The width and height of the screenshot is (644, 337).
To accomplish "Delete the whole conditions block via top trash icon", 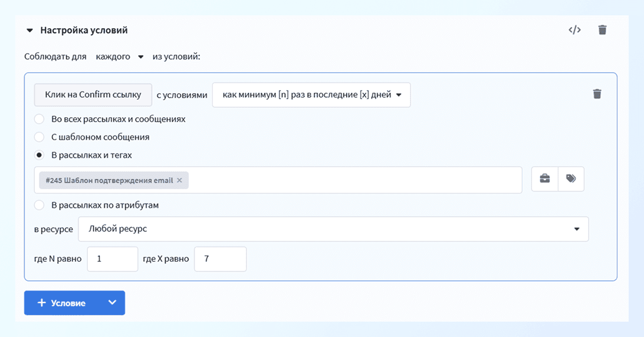I will coord(602,30).
